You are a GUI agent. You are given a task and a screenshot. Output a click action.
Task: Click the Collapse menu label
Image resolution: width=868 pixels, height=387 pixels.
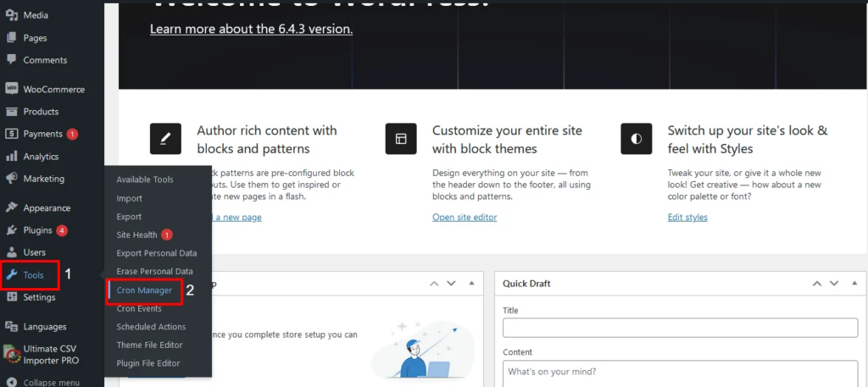pyautogui.click(x=52, y=383)
